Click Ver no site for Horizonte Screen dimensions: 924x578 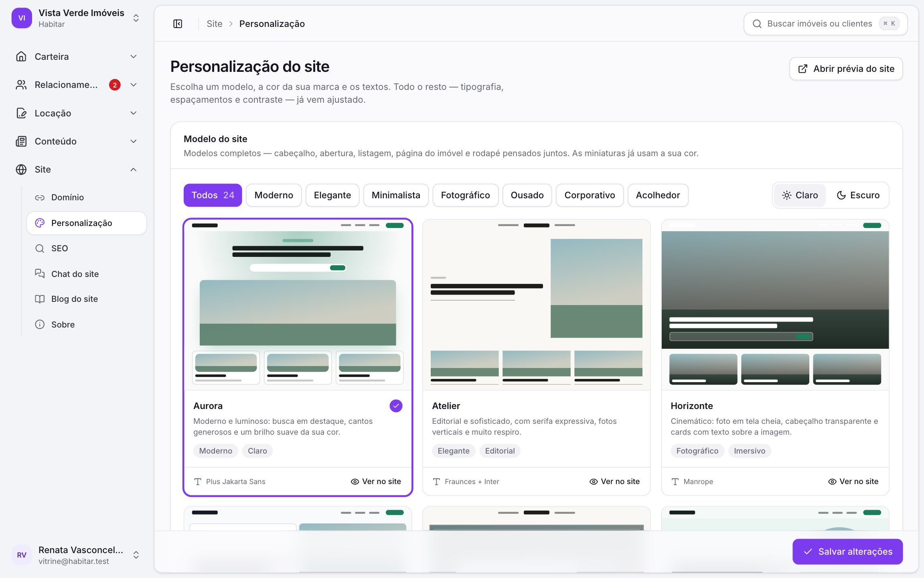[x=853, y=481]
